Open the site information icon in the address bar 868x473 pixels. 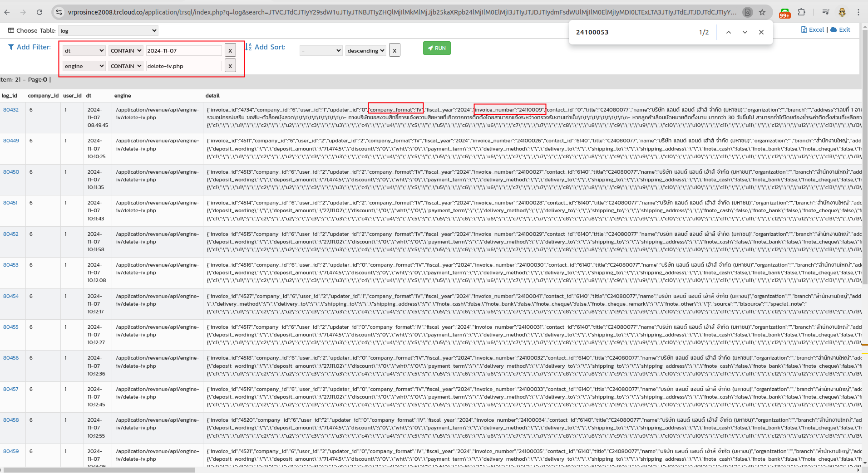pos(59,12)
